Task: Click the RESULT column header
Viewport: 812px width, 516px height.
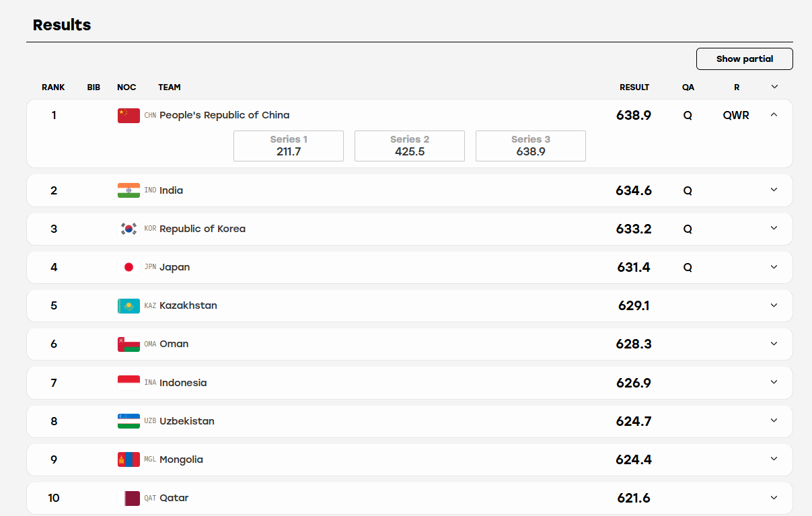Action: 634,87
